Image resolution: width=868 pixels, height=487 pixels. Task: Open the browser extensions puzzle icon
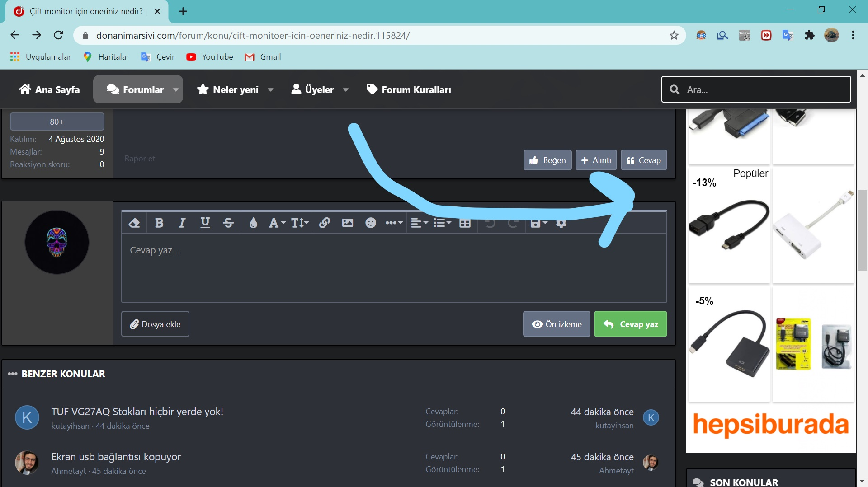point(810,35)
